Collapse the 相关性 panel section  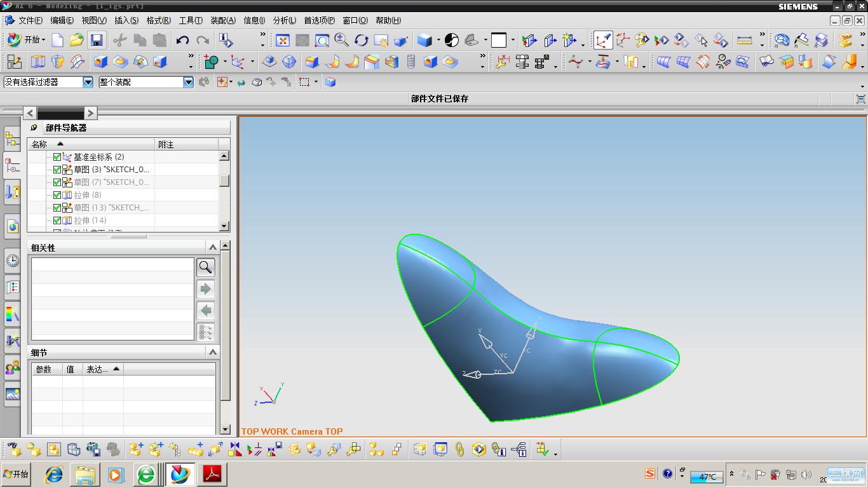pos(213,247)
